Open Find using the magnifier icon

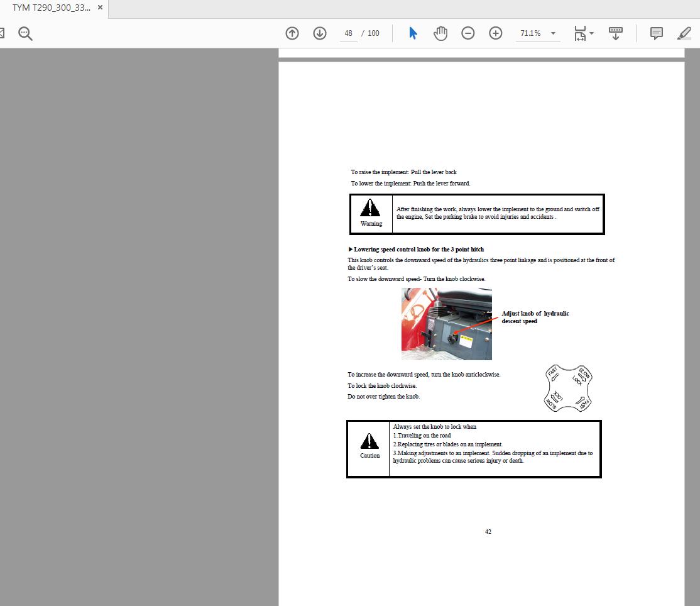(x=25, y=33)
